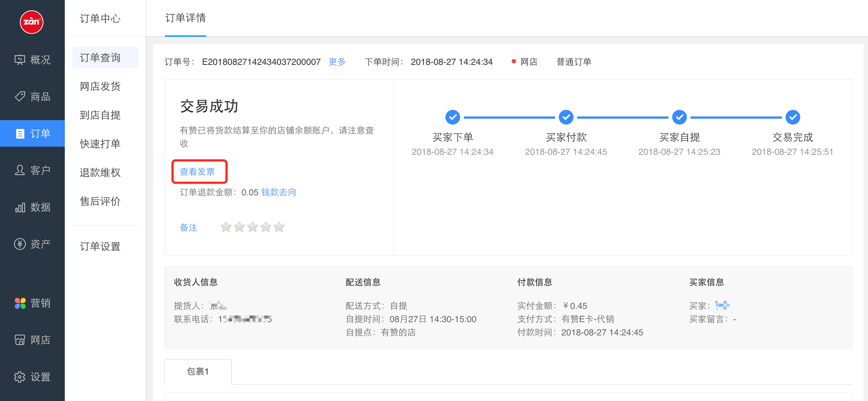Image resolution: width=868 pixels, height=401 pixels.
Task: Select 订单查询 in the order center menu
Action: (100, 57)
